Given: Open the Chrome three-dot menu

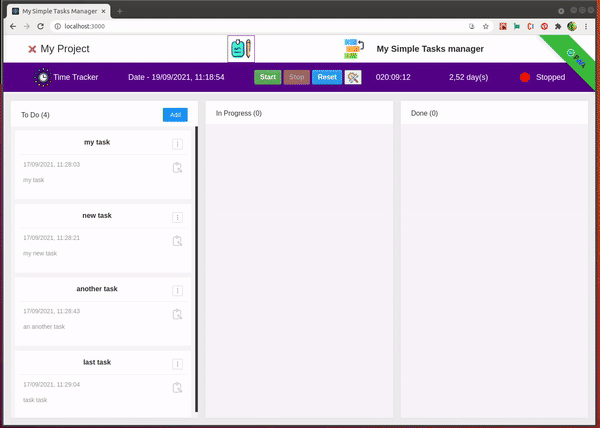Looking at the screenshot, I should coord(586,26).
